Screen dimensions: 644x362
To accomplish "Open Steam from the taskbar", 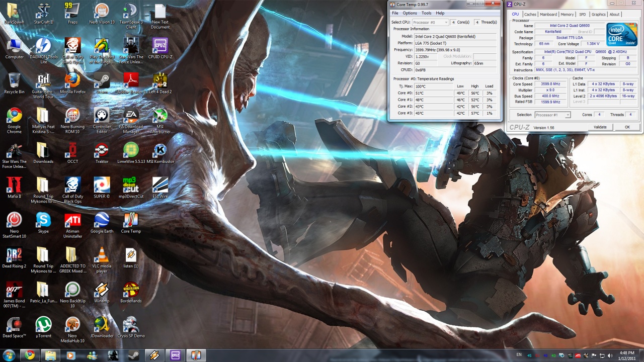I will 134,355.
